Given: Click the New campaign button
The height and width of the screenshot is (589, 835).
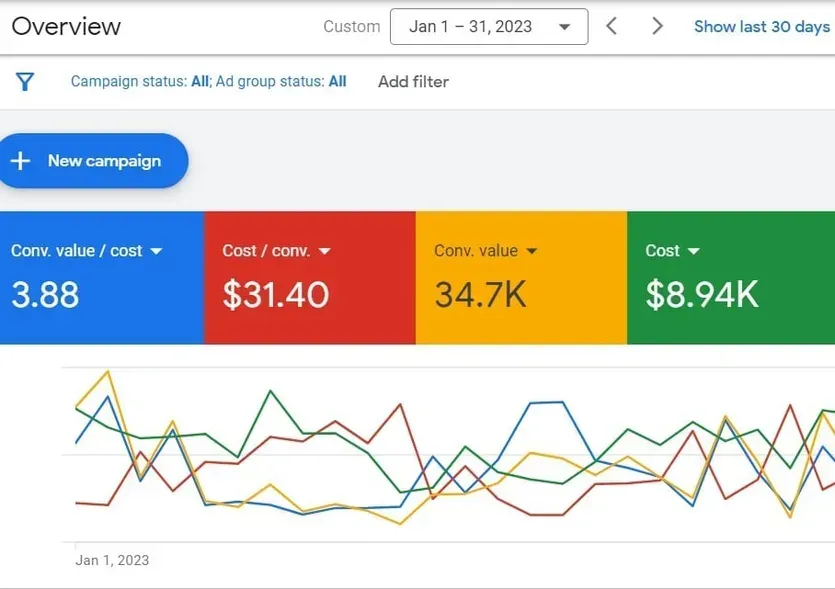Looking at the screenshot, I should click(x=92, y=161).
